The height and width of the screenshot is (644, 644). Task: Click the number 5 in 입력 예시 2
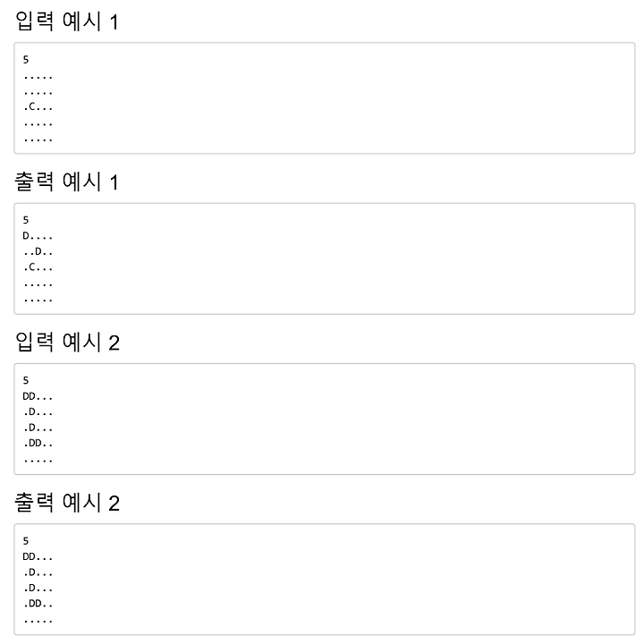tap(26, 381)
